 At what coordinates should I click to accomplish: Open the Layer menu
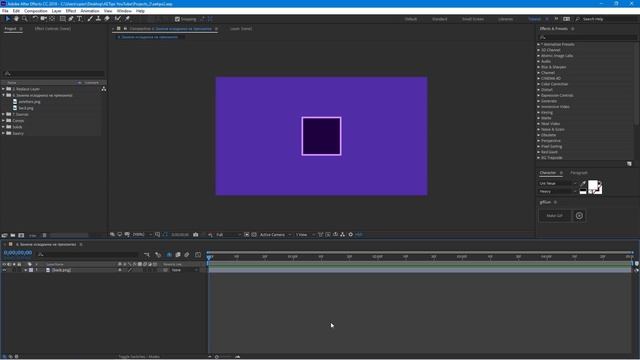(56, 11)
